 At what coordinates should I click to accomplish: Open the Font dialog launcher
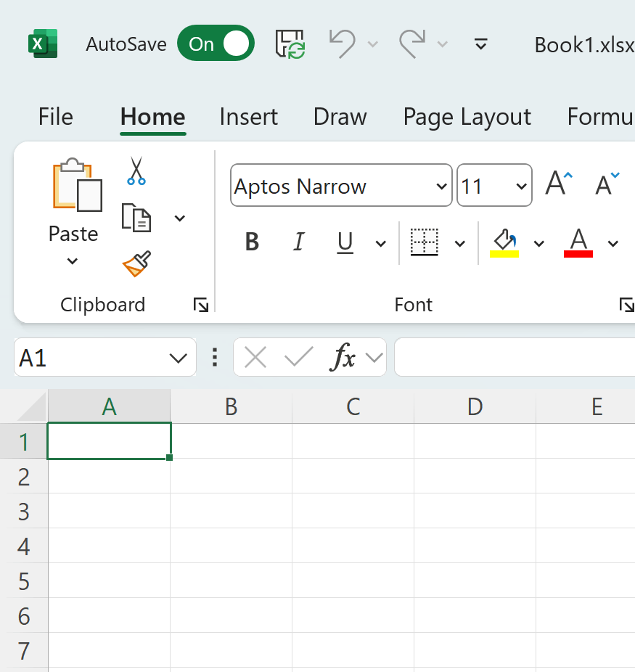626,305
